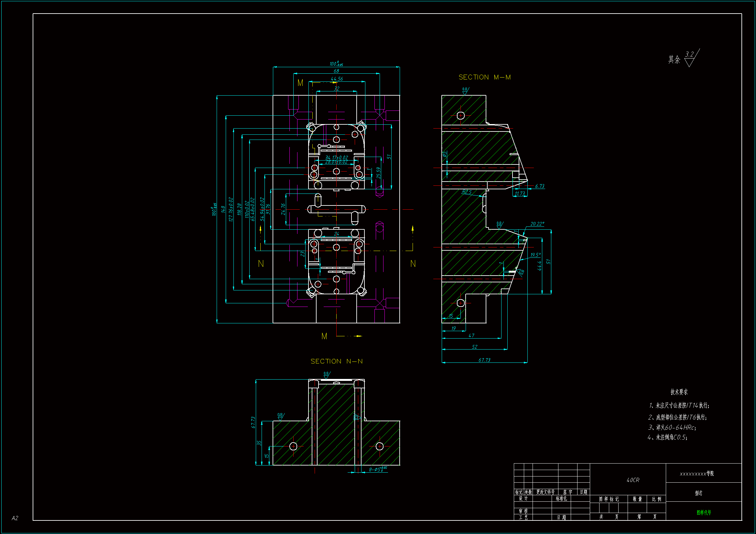756x534 pixels.
Task: Click the 44.56 top width dimension
Action: click(337, 79)
